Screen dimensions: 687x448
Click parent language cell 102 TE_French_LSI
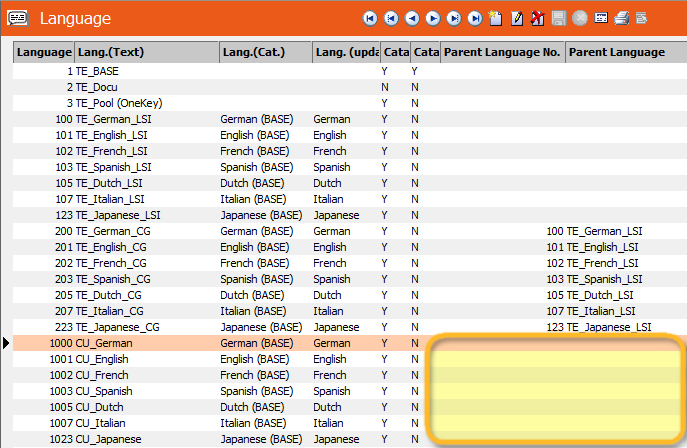click(x=592, y=263)
